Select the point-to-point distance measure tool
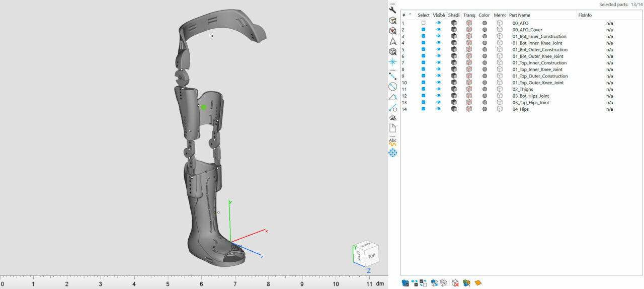644x289 pixels. 392,77
